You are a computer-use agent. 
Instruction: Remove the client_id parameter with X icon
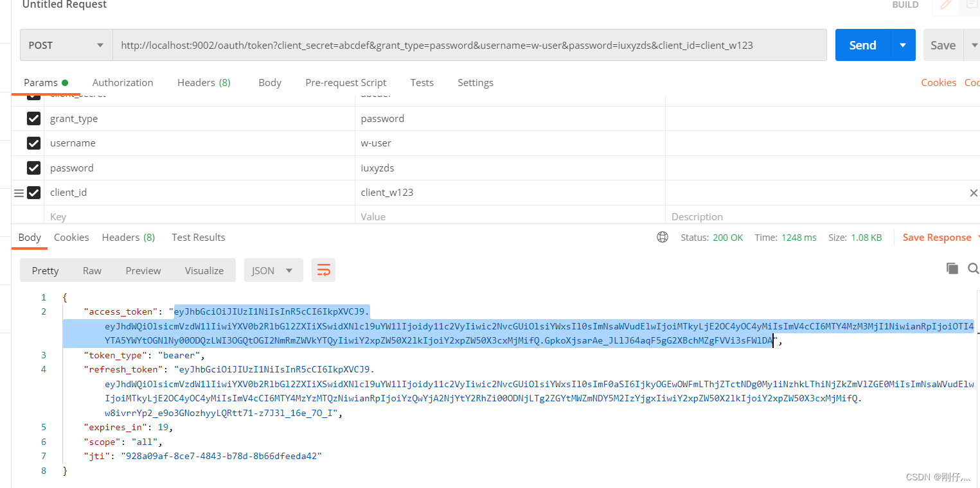(974, 193)
